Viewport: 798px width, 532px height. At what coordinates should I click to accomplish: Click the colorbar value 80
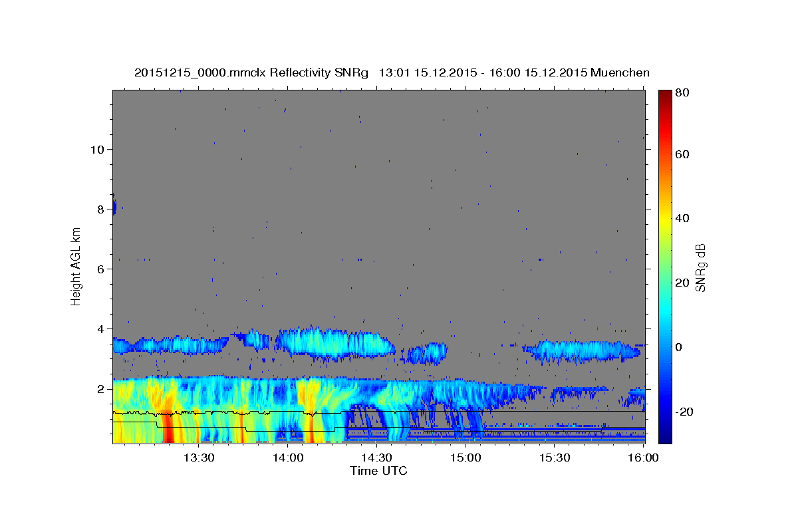[x=682, y=93]
